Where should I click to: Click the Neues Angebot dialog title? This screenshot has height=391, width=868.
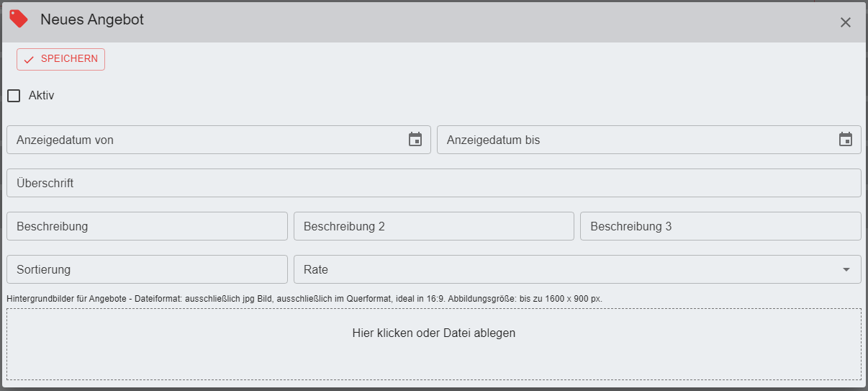coord(92,20)
